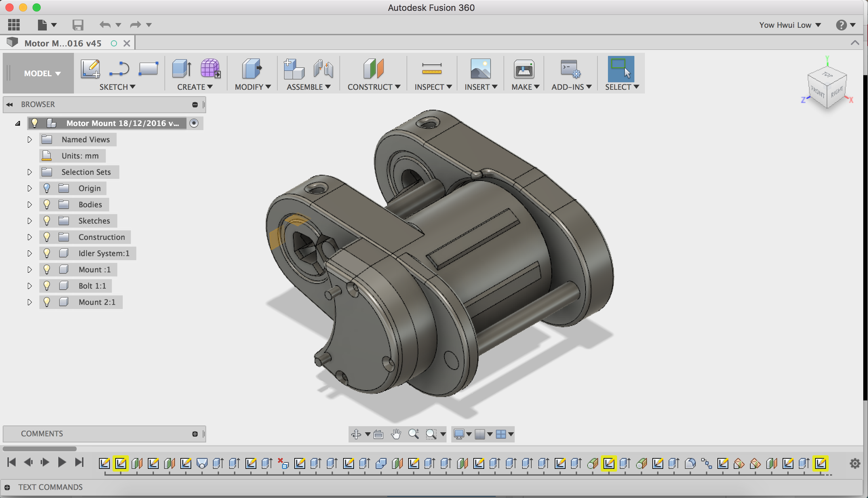Open the TEXT COMMANDS bar
Viewport: 868px width, 498px height.
coord(51,487)
